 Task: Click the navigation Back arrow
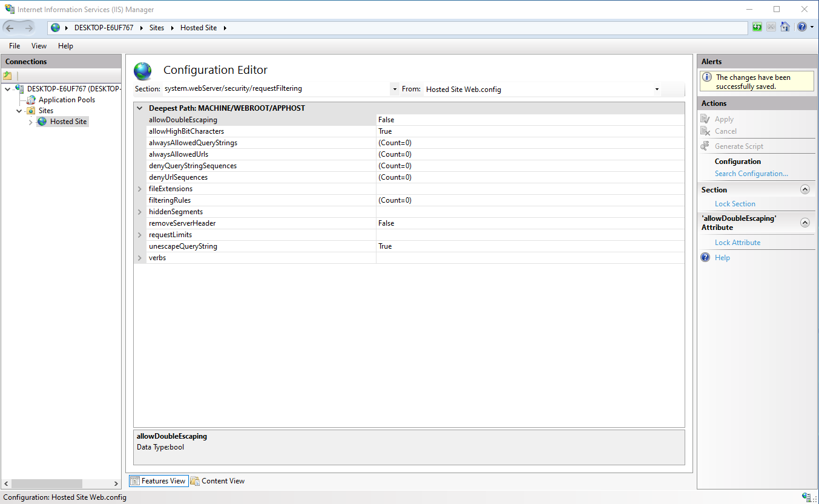click(10, 27)
